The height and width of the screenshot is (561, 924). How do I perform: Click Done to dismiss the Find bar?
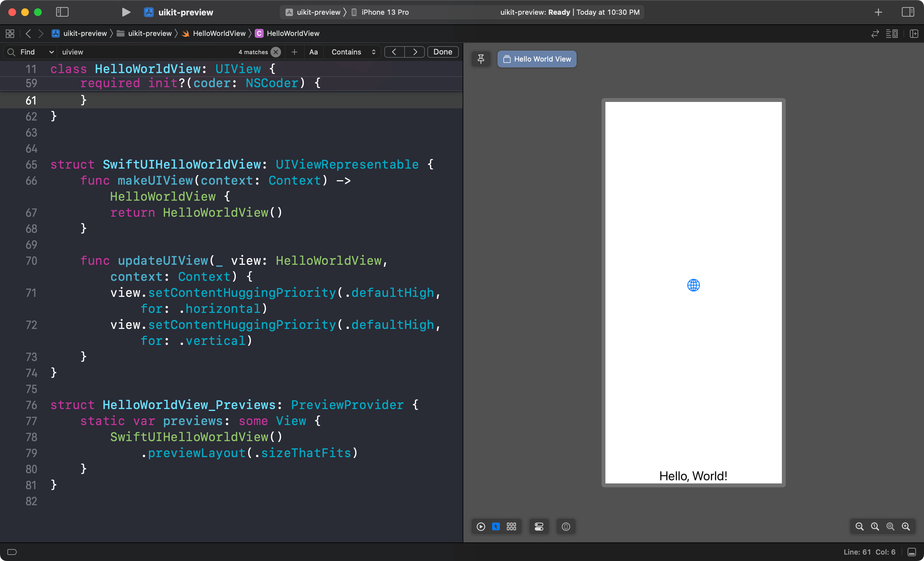coord(443,52)
